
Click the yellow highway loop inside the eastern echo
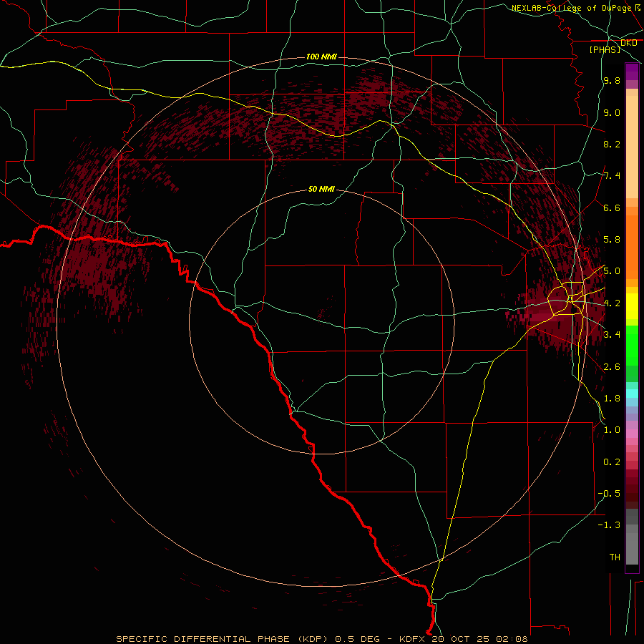[x=557, y=301]
